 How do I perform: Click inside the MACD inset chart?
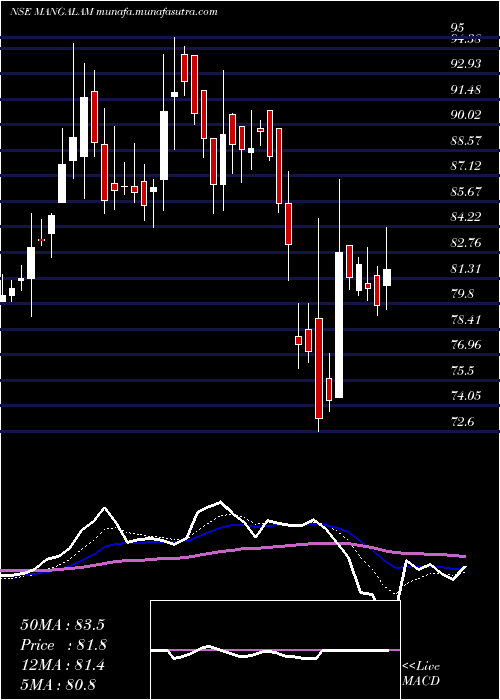[x=275, y=650]
